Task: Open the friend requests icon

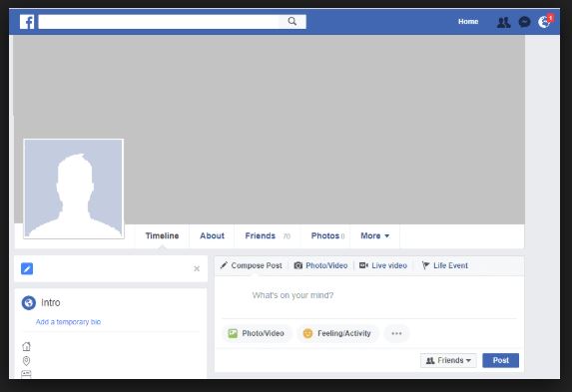Action: tap(503, 23)
